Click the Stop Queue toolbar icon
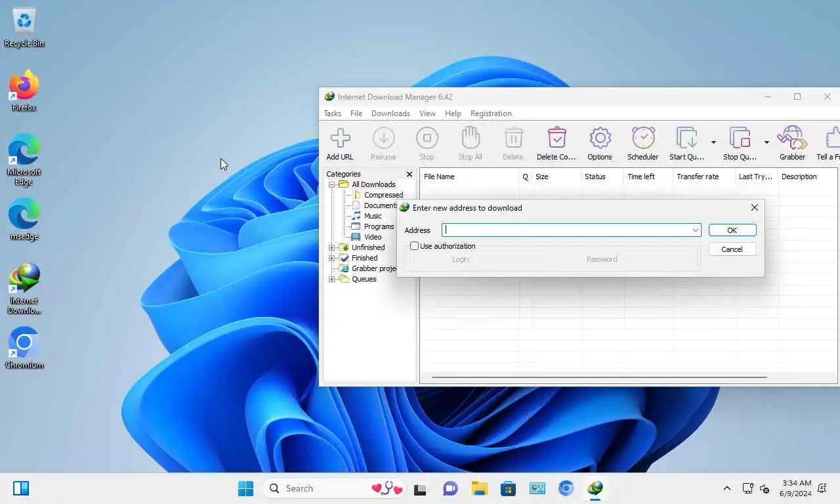The image size is (840, 504). point(740,138)
